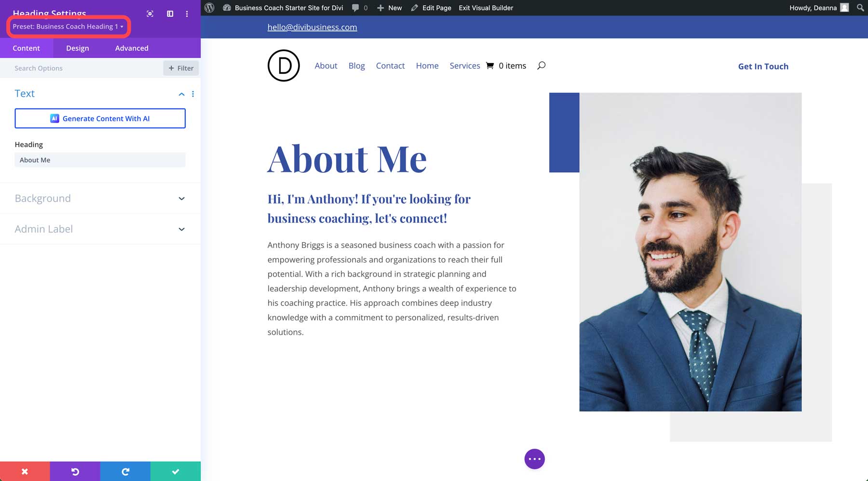
Task: Click the Generate Content With AI button
Action: (x=100, y=118)
